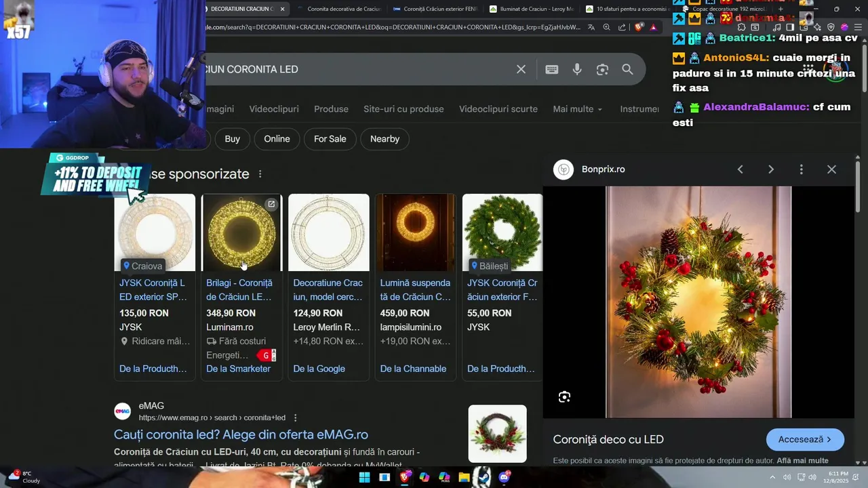This screenshot has width=868, height=488.
Task: Open the Află mai multe link
Action: coord(802,461)
